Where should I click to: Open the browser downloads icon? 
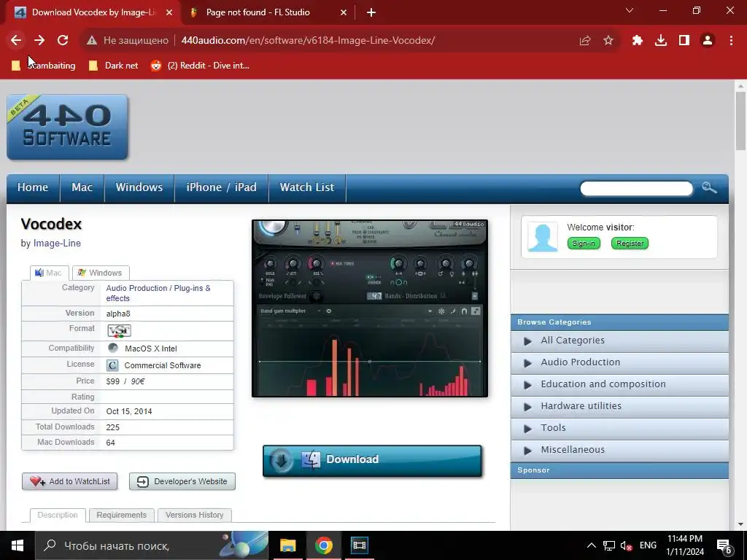click(661, 41)
